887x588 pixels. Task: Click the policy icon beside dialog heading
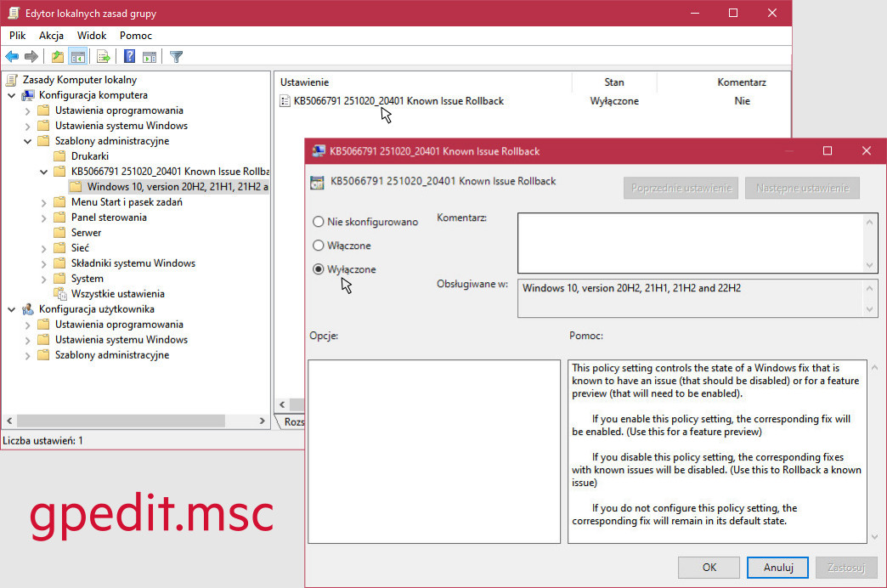[x=318, y=182]
